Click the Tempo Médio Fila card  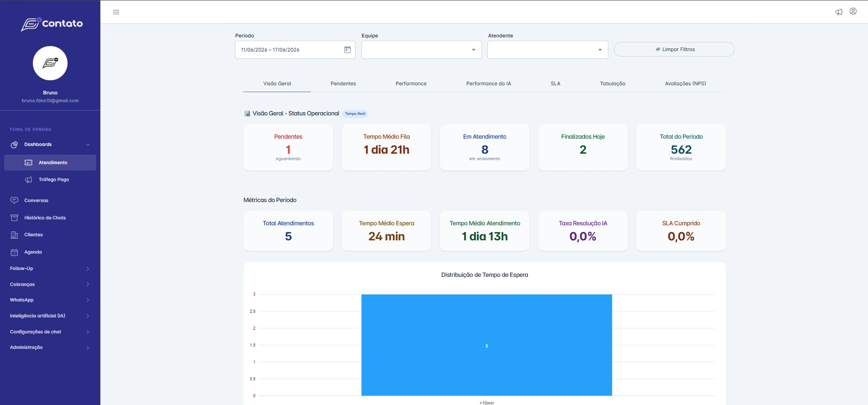coord(387,147)
